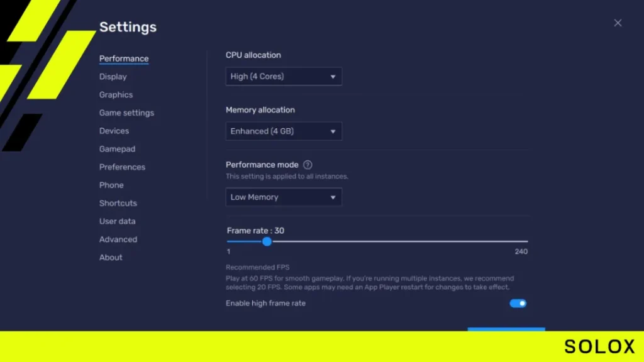Click the Performance mode help icon
The image size is (644, 362).
coord(308,165)
